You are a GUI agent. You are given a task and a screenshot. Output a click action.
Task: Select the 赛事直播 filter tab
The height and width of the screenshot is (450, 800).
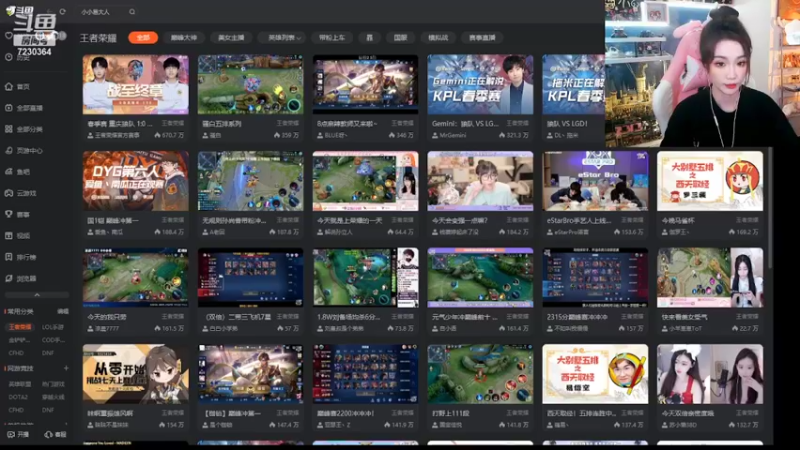click(x=482, y=38)
